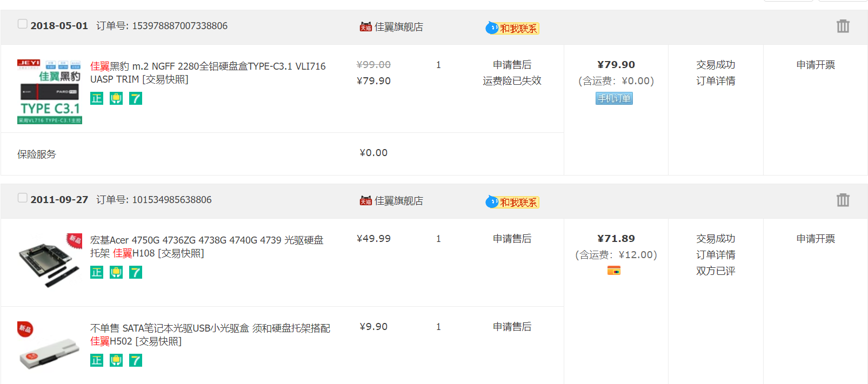Tick the checkbox for order 2011-09-27
Viewport: 868px width, 384px height.
coord(22,198)
